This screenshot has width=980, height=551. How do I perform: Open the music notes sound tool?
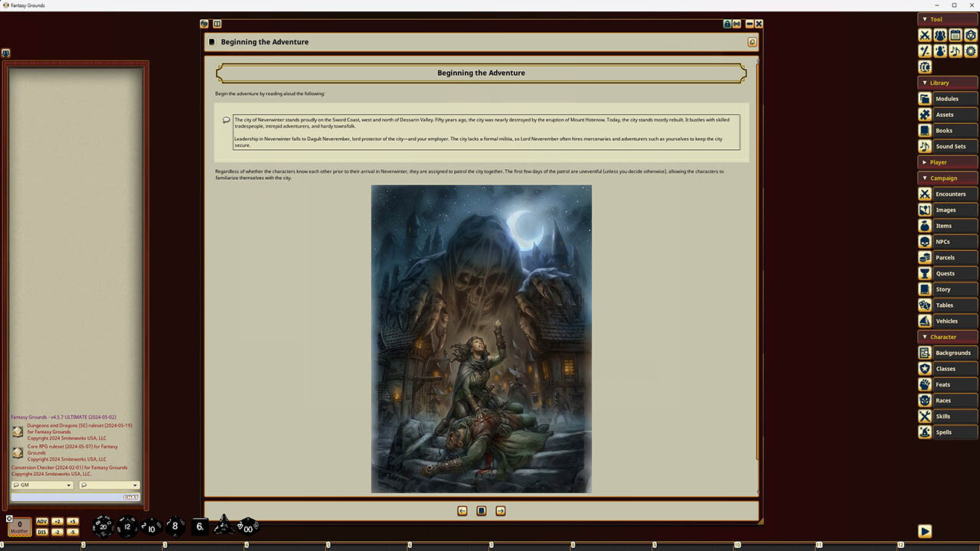(955, 51)
